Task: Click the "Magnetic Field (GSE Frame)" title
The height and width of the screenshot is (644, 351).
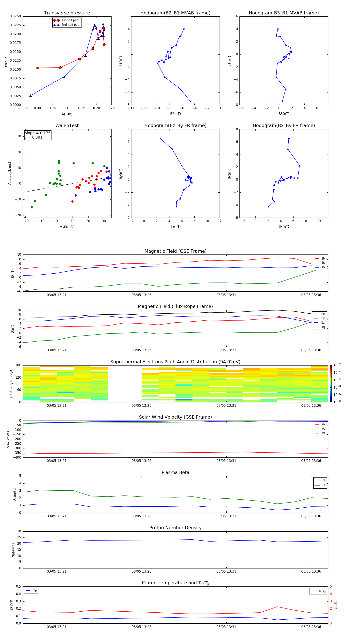Action: click(x=175, y=251)
